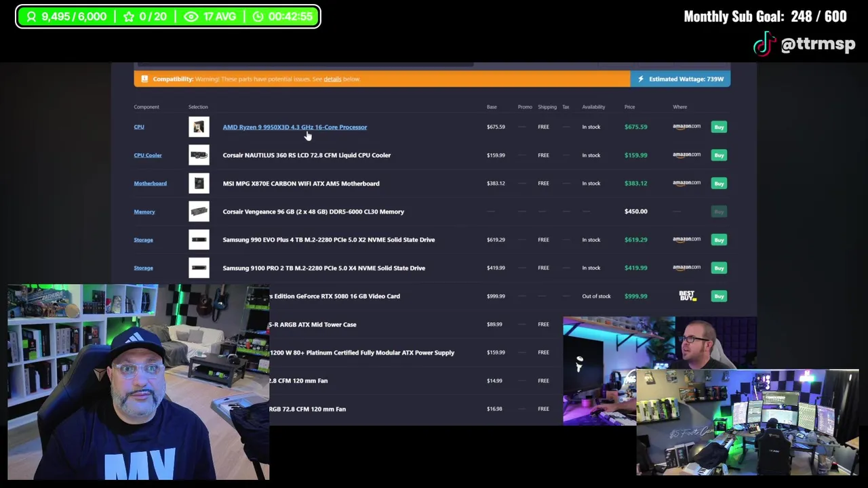This screenshot has width=868, height=488.
Task: Open AMD Ryzen 9 9950X3D processor link
Action: (x=295, y=127)
